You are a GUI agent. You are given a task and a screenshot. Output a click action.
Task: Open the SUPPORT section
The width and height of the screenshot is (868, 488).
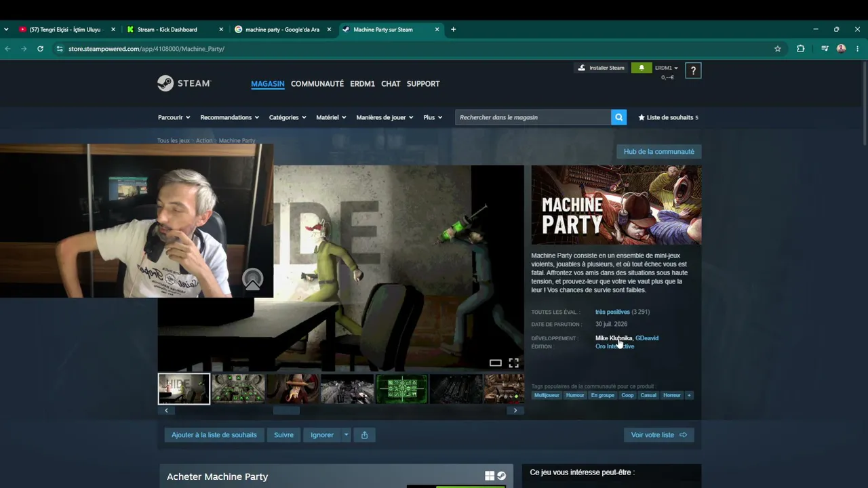click(423, 83)
